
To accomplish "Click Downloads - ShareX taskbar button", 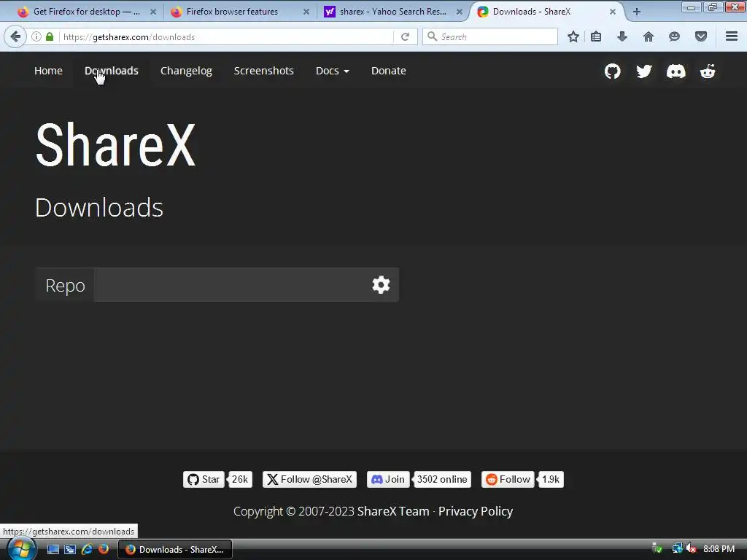I will 175,549.
